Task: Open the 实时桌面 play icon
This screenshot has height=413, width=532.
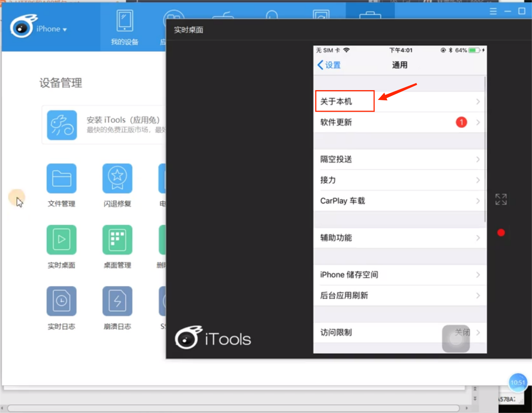Action: click(x=62, y=240)
